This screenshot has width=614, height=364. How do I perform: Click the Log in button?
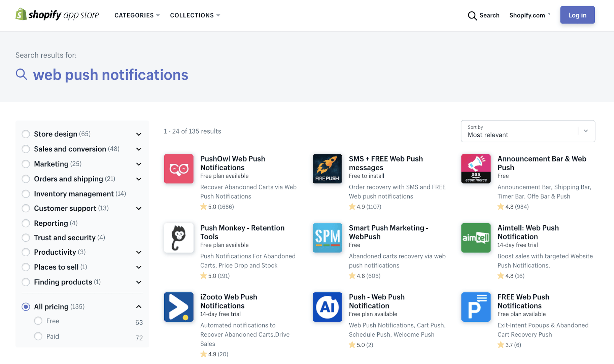577,15
